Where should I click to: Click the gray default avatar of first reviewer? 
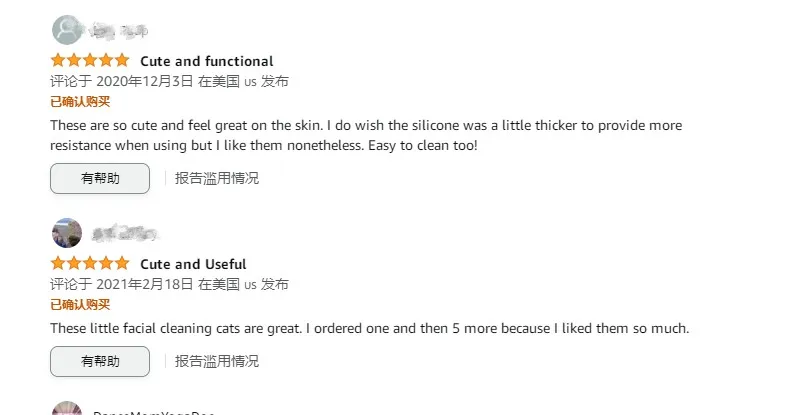pyautogui.click(x=66, y=30)
